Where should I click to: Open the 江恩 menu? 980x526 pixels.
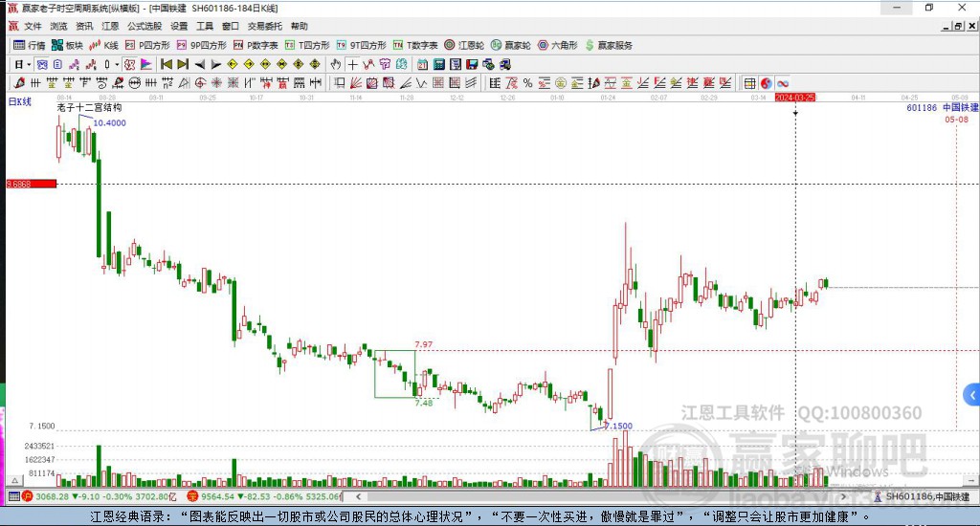[x=110, y=26]
